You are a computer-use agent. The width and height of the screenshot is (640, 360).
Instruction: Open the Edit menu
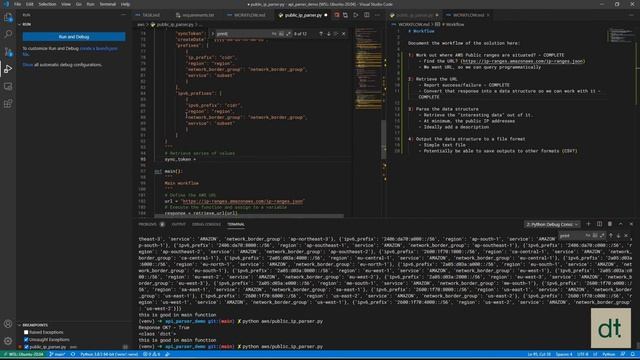pos(30,4)
